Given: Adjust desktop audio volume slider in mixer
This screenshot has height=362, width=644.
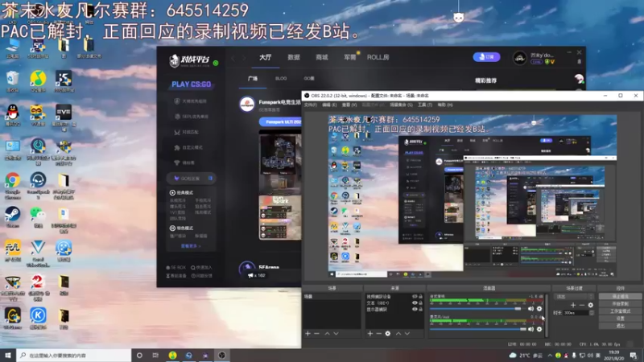Looking at the screenshot, I should click(477, 309).
